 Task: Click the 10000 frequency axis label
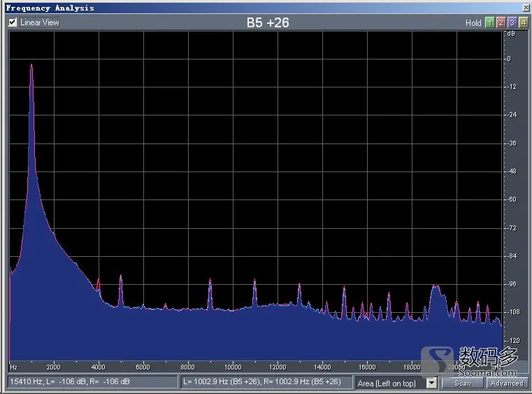pos(233,367)
